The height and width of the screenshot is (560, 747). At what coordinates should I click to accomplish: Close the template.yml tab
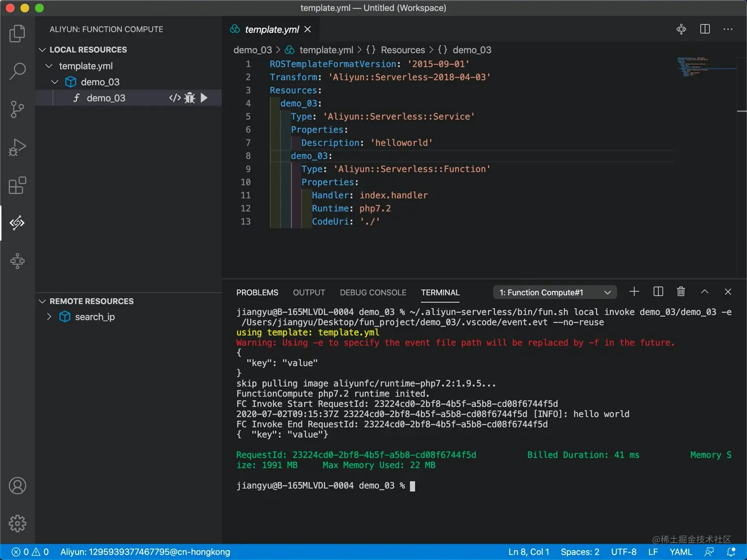click(x=308, y=30)
